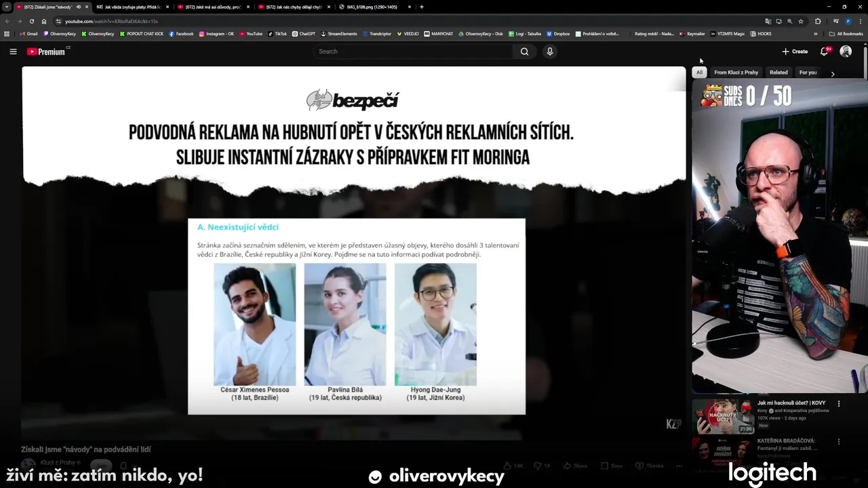The height and width of the screenshot is (488, 868).
Task: Select the For you filter chip
Action: [x=808, y=72]
